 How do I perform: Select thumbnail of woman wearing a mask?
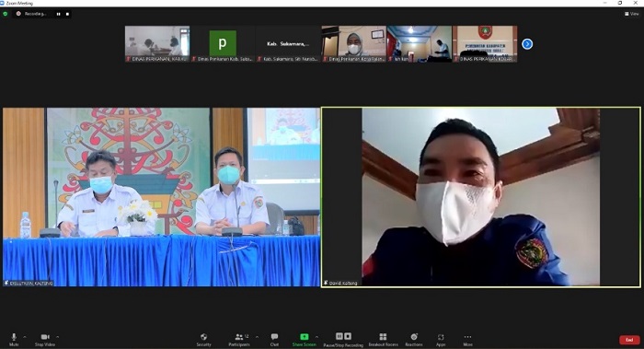click(353, 44)
